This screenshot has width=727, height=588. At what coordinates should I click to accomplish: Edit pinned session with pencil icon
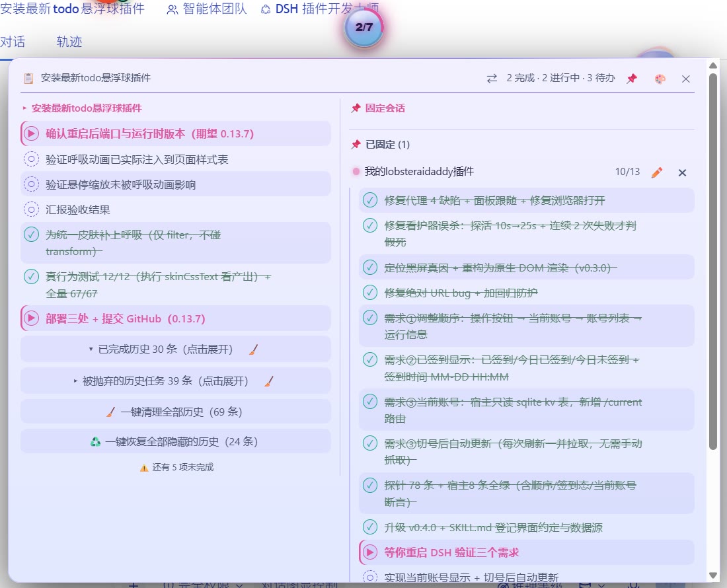(656, 172)
